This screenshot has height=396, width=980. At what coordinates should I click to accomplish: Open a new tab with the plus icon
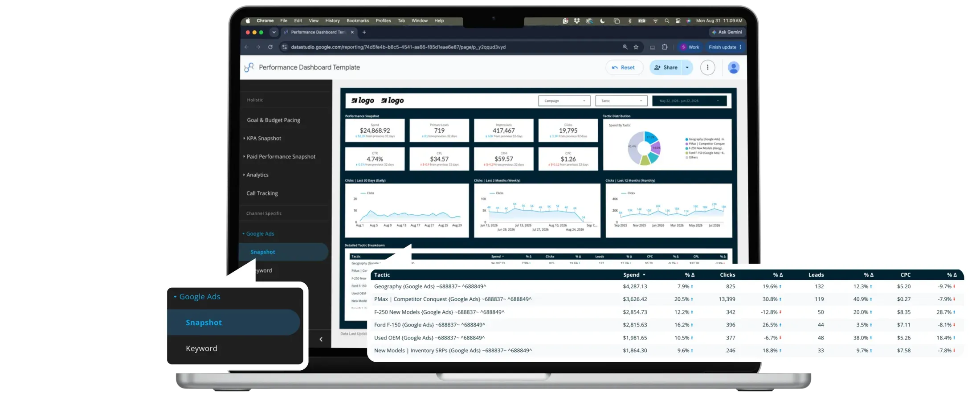coord(364,32)
